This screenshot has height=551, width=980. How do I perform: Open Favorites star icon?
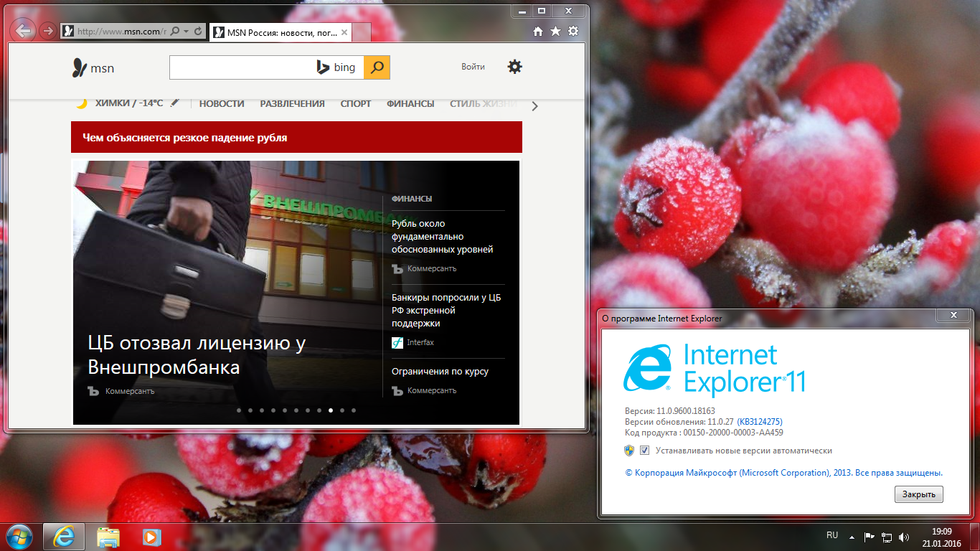555,32
